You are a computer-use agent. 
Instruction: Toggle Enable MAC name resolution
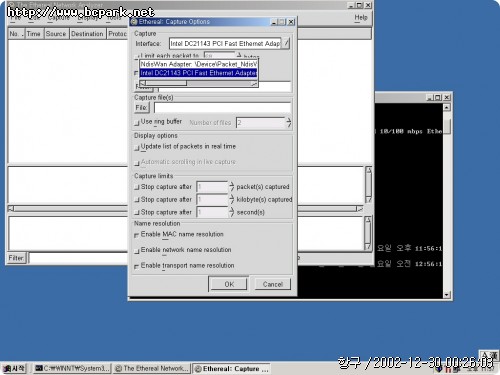point(136,235)
